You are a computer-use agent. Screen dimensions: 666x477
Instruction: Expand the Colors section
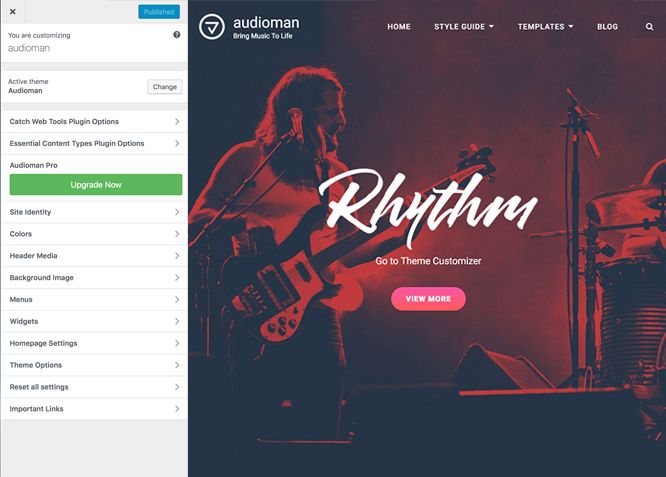pos(95,234)
